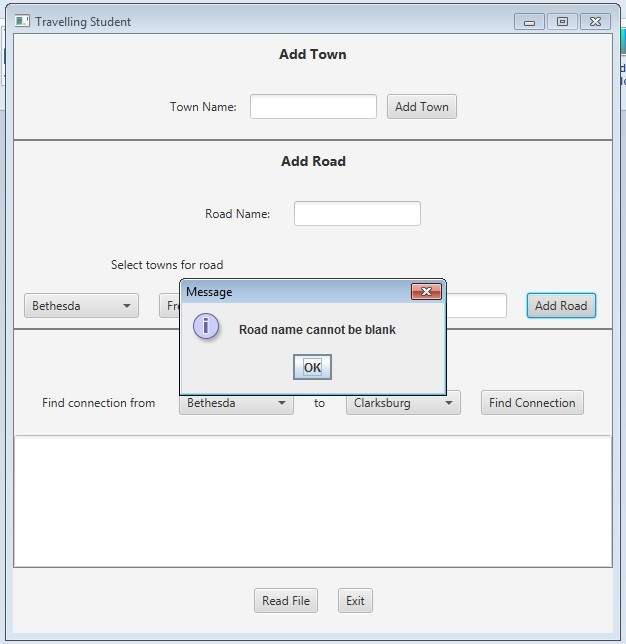Click the Exit button
Image resolution: width=626 pixels, height=644 pixels.
355,600
